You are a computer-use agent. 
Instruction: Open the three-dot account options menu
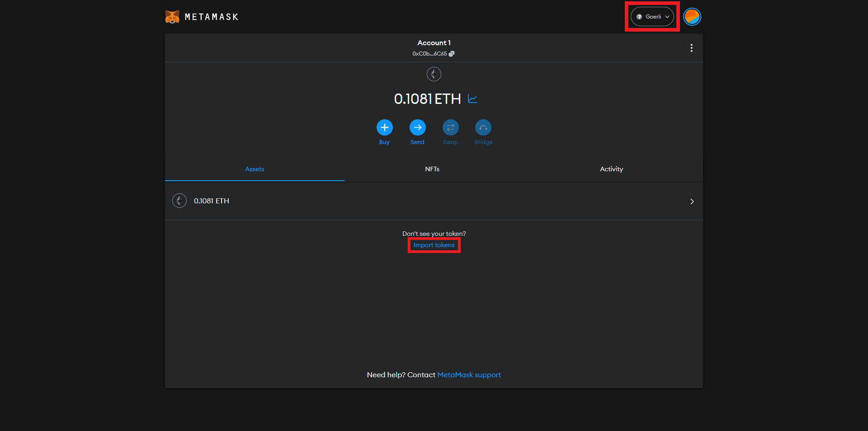[x=691, y=48]
